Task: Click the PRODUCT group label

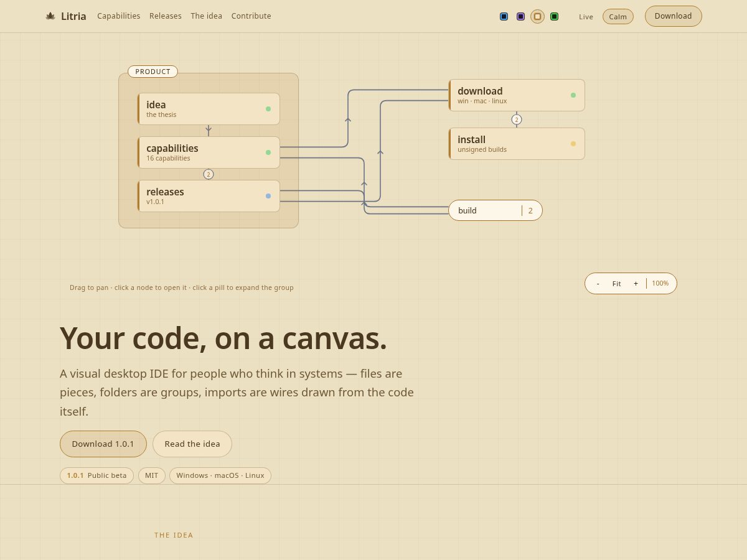Action: [x=153, y=72]
